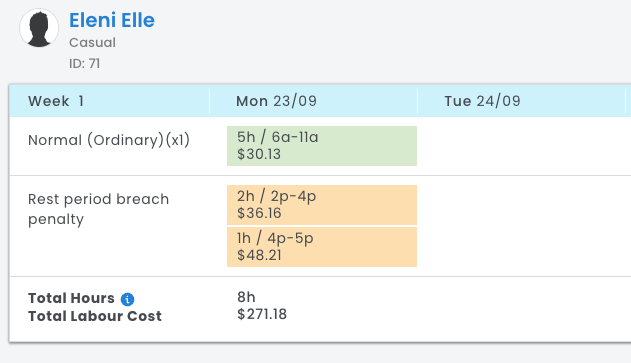This screenshot has height=363, width=631.
Task: Click the 8h total hours value
Action: [246, 297]
